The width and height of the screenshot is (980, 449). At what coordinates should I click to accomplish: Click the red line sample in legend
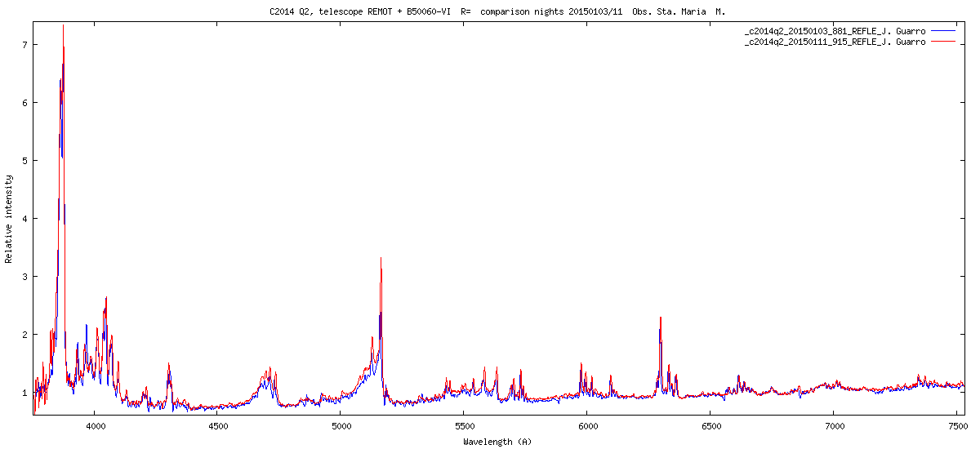pyautogui.click(x=942, y=42)
